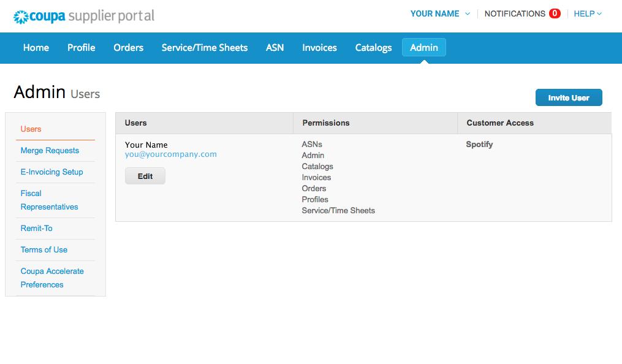
Task: Open the Merge Requests admin page
Action: pos(49,150)
